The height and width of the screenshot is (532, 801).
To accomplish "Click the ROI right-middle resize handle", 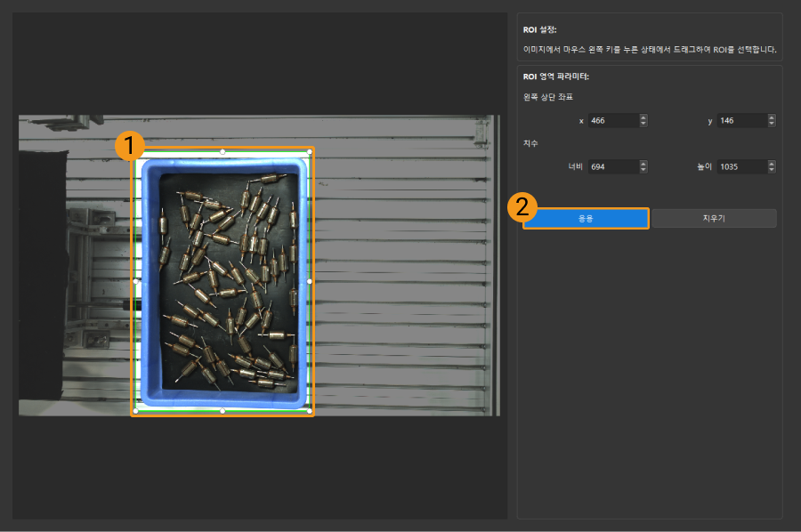I will pyautogui.click(x=310, y=281).
